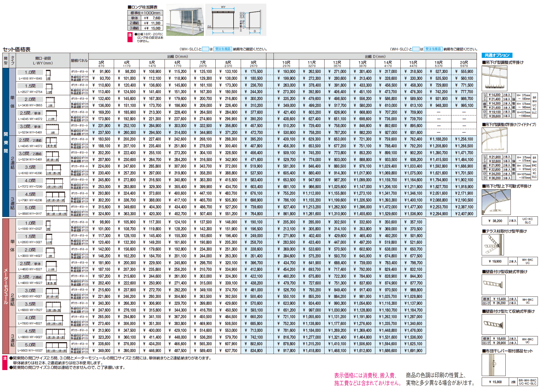Select the vertical メーターモジュール section label
The width and height of the screenshot is (545, 392).
(x=6, y=286)
